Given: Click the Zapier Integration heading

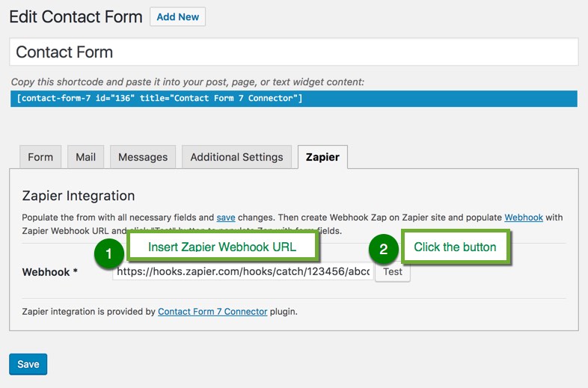Looking at the screenshot, I should pyautogui.click(x=79, y=196).
